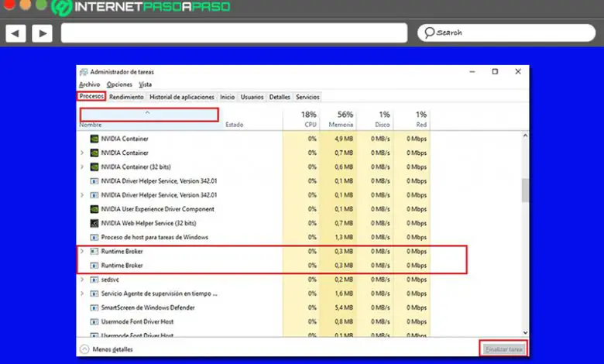Click the NVIDIA User Experience Driver Component icon
The height and width of the screenshot is (364, 604).
tap(94, 209)
